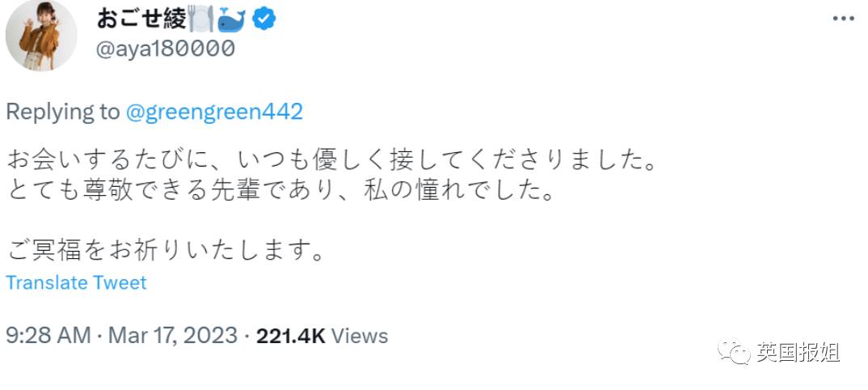Click the WeChat logo in the watermark
This screenshot has height=390, width=868.
[734, 351]
